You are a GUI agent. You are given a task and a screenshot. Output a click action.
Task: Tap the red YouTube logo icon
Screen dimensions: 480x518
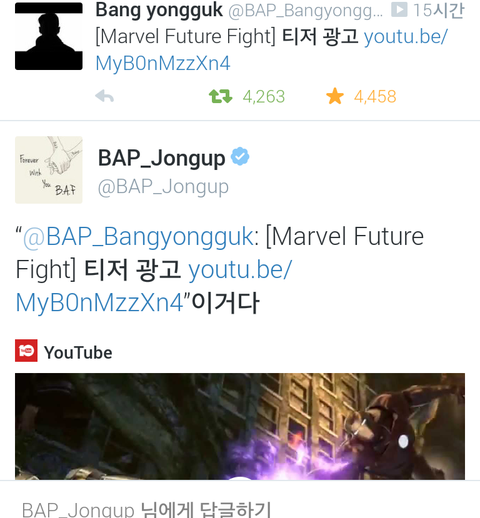[x=26, y=351]
